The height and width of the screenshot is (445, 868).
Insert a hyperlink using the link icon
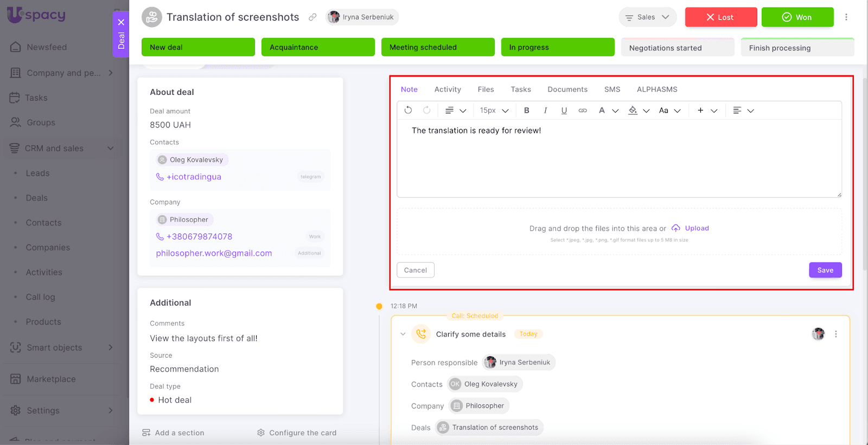coord(583,111)
